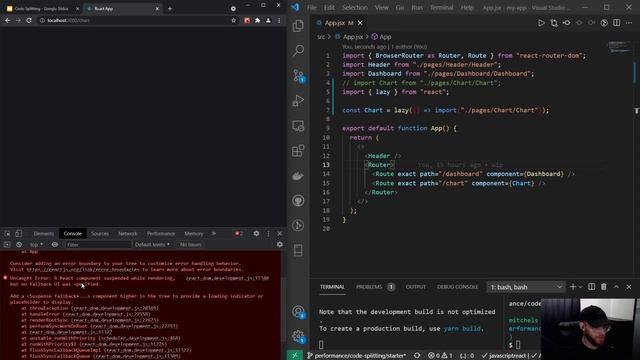This screenshot has height=360, width=640.
Task: Switch to the Elements tab in DevTools
Action: [x=44, y=233]
